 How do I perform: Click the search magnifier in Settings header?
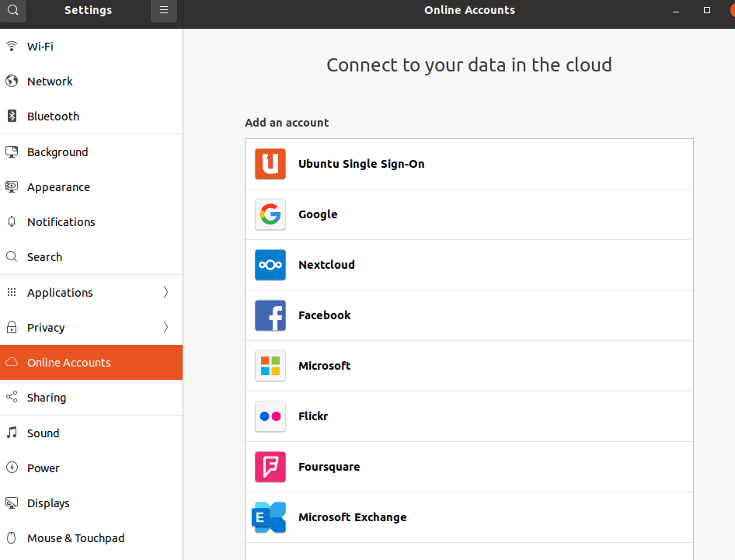click(12, 10)
